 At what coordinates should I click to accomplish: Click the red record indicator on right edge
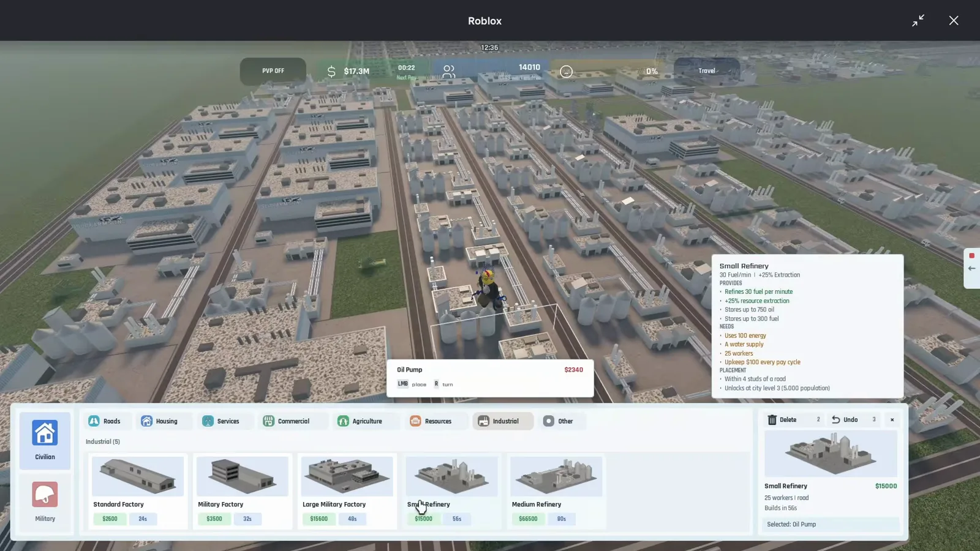[x=971, y=256]
